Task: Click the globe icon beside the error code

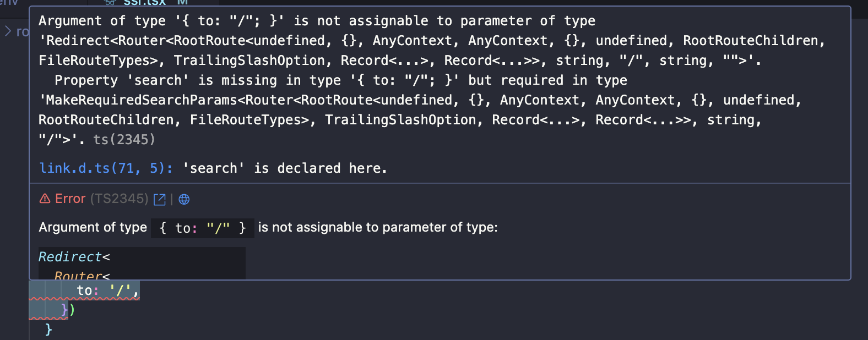Action: [184, 199]
